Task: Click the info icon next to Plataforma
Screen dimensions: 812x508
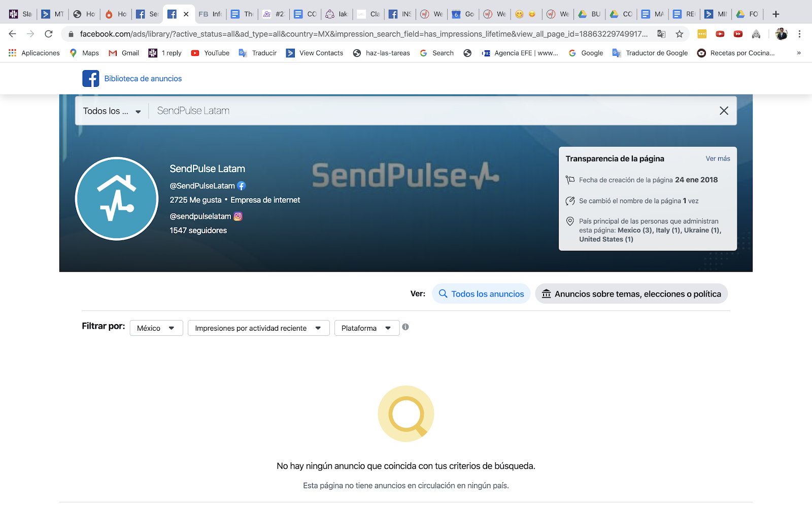Action: (405, 327)
